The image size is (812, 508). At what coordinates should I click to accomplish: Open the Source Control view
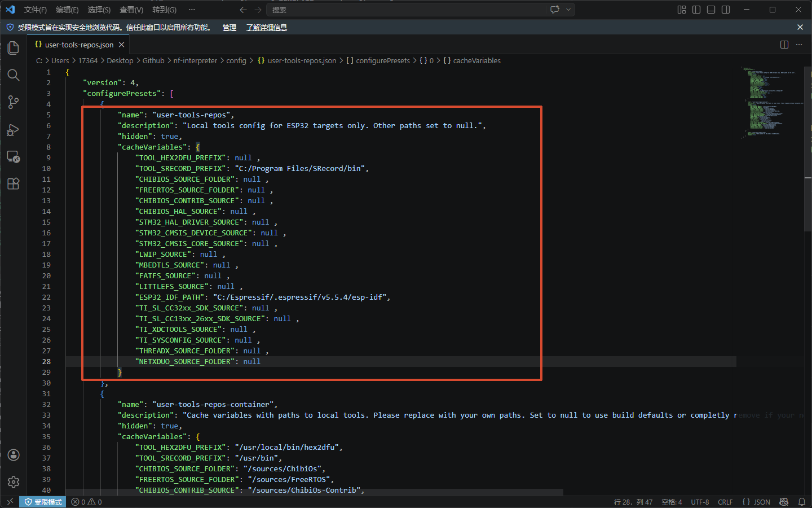(x=14, y=102)
